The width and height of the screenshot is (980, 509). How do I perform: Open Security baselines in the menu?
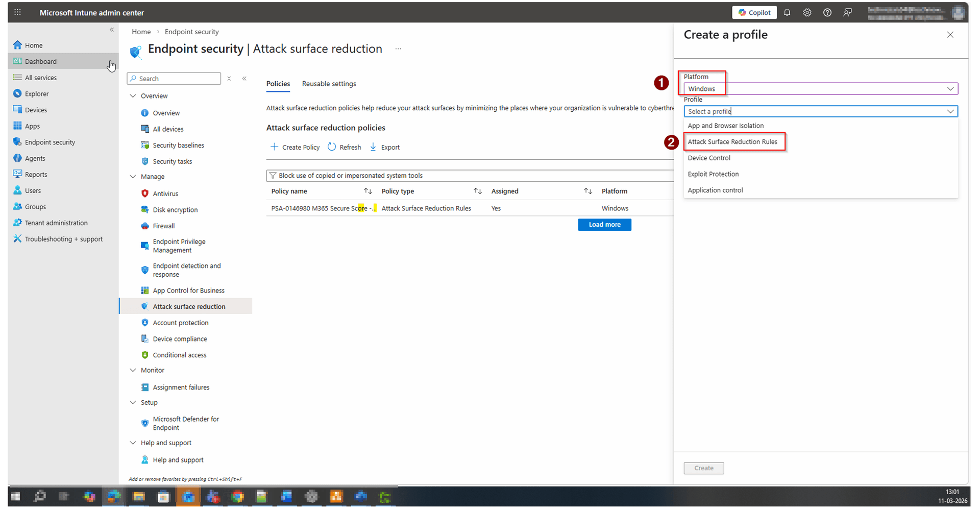coord(178,146)
